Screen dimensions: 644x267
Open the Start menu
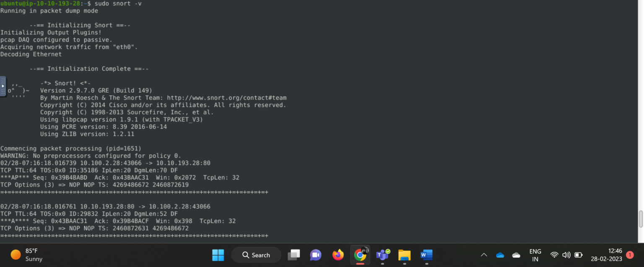coord(218,254)
